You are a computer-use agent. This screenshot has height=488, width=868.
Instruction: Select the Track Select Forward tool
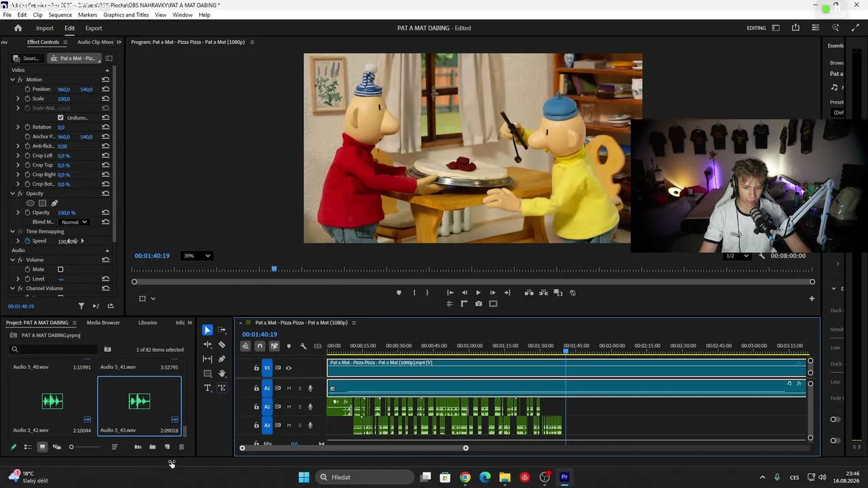tap(222, 330)
